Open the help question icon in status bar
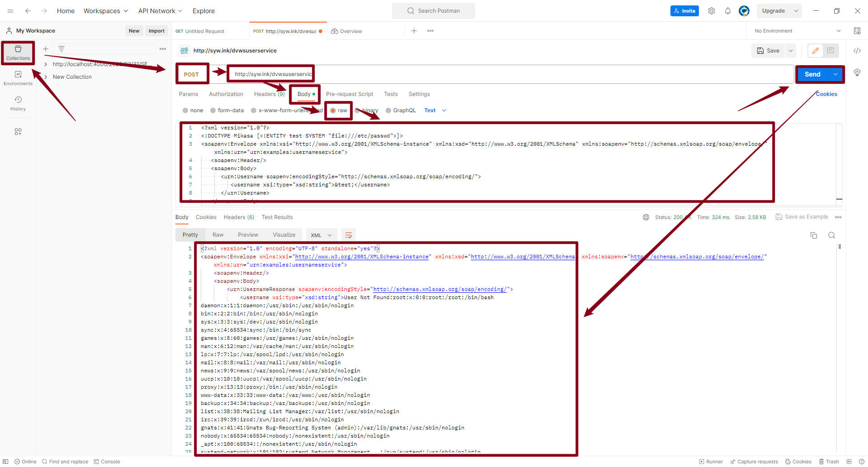 pos(862,462)
